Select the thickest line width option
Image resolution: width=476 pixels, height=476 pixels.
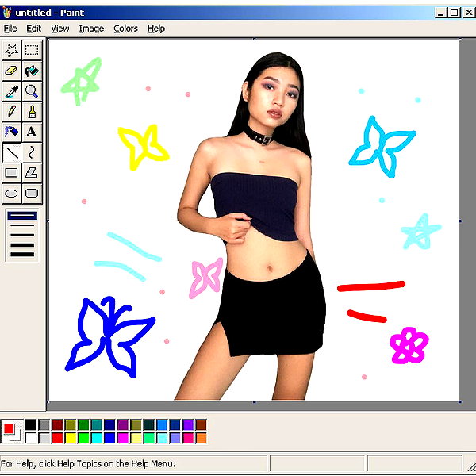22,255
